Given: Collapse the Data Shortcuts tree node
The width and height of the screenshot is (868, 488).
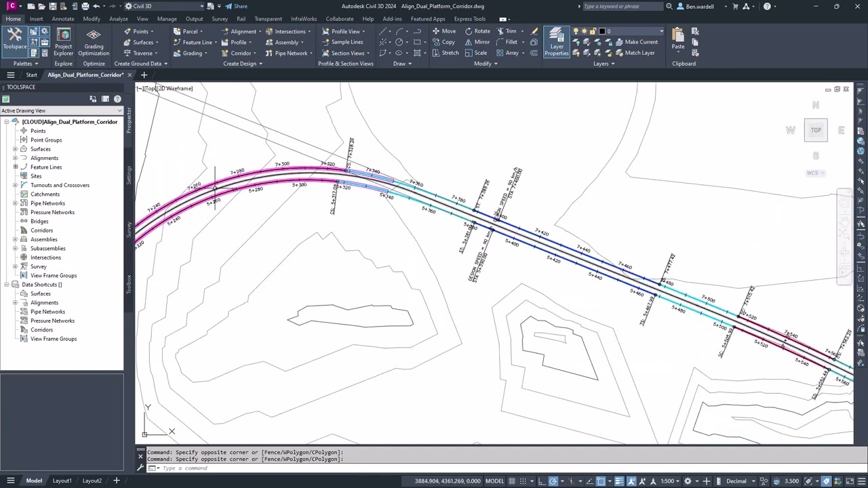Looking at the screenshot, I should pyautogui.click(x=7, y=285).
